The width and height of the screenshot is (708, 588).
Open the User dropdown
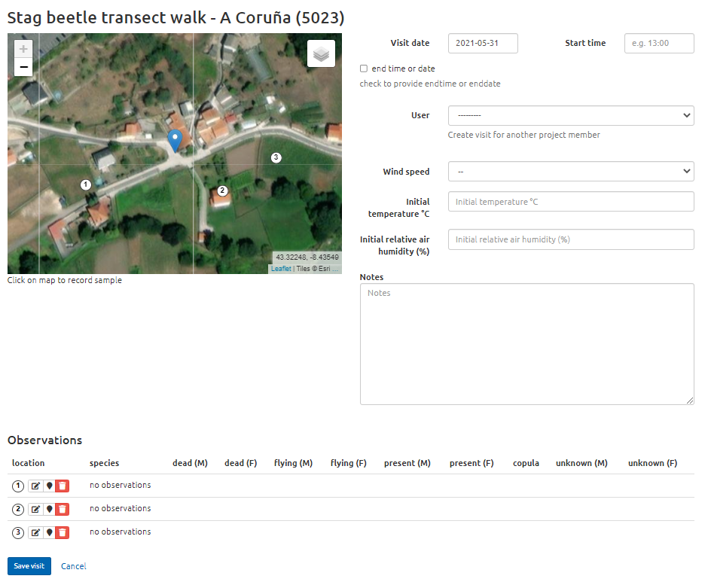click(x=571, y=115)
